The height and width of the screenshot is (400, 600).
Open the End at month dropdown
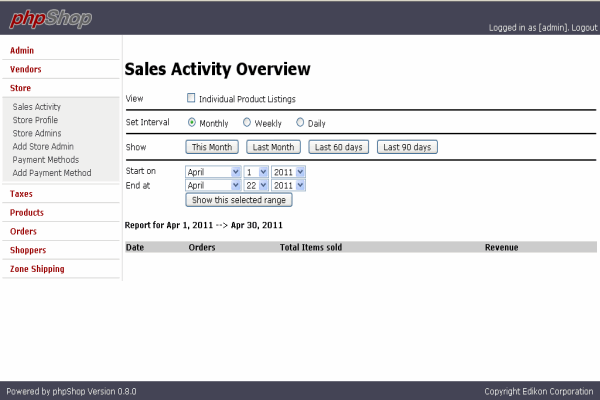click(213, 185)
